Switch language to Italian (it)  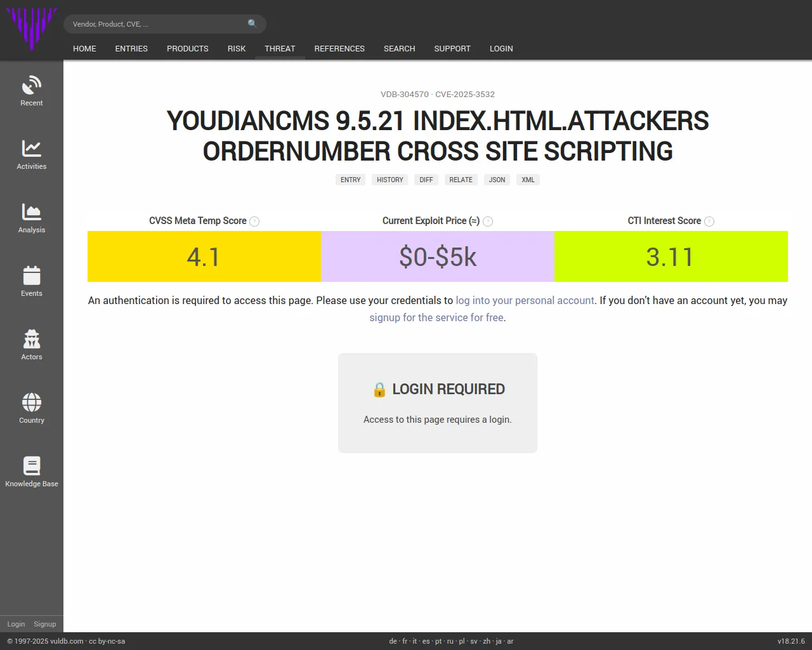[415, 641]
